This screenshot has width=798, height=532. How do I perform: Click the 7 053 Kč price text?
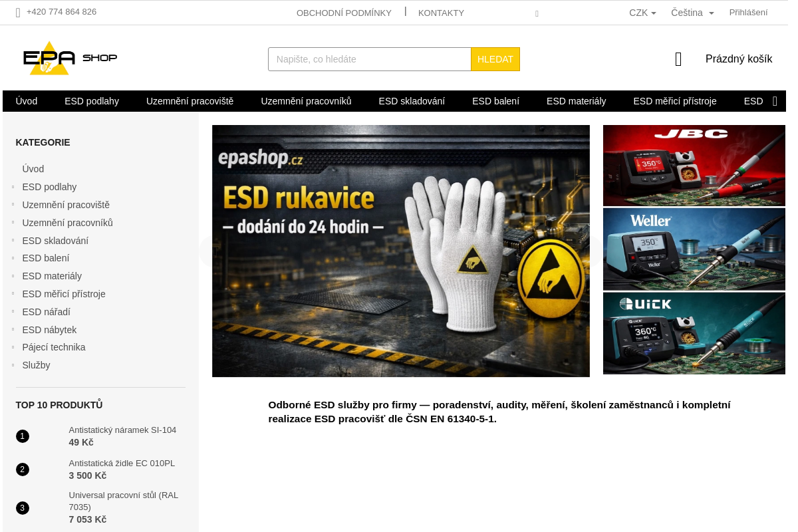[88, 519]
